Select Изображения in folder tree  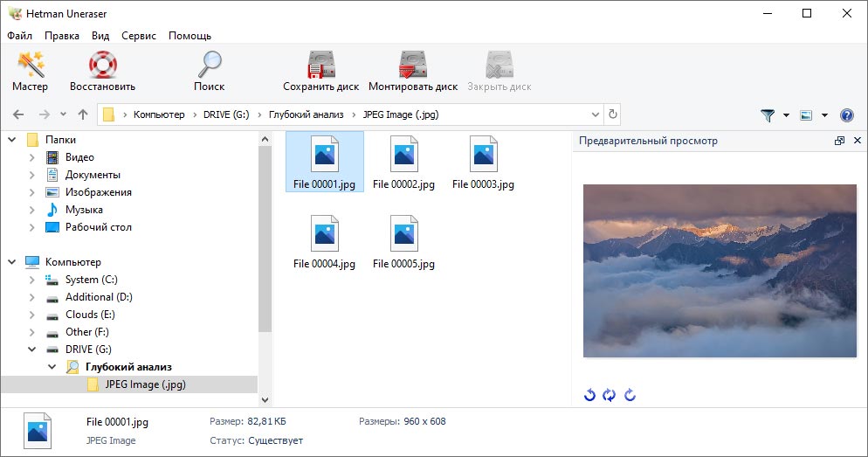click(x=98, y=192)
